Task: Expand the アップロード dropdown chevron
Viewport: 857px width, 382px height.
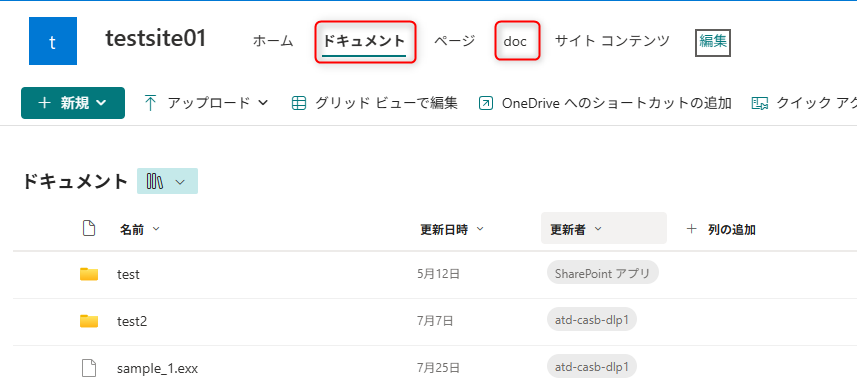Action: pos(263,103)
